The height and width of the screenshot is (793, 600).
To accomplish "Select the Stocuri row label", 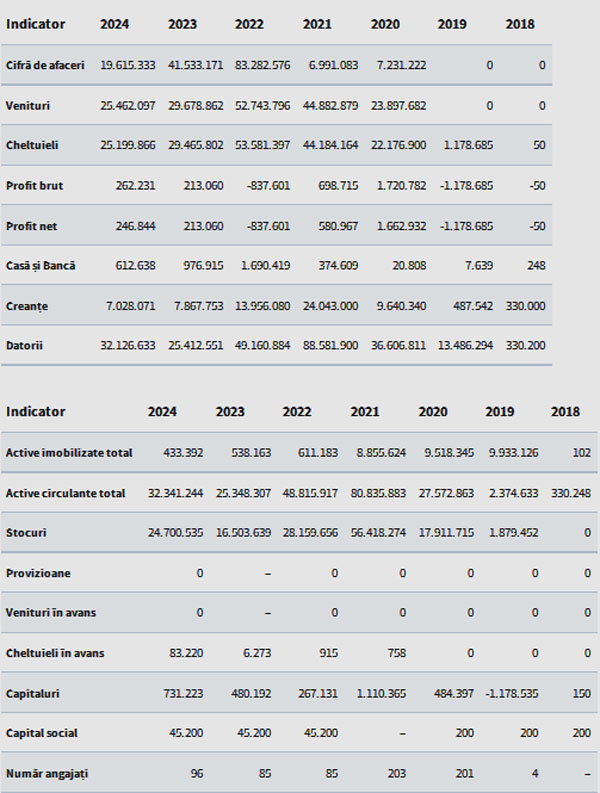I will click(x=26, y=533).
